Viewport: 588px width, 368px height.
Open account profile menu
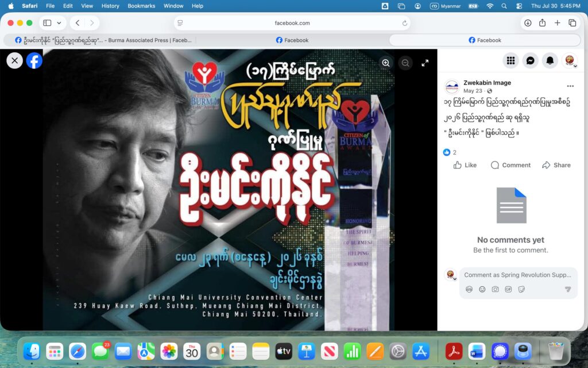point(570,60)
